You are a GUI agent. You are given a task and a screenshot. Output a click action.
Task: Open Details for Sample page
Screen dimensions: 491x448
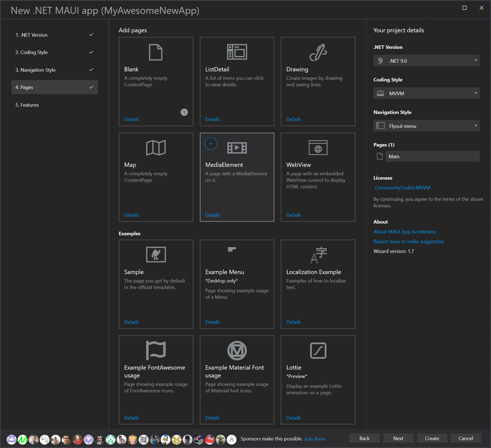click(131, 322)
